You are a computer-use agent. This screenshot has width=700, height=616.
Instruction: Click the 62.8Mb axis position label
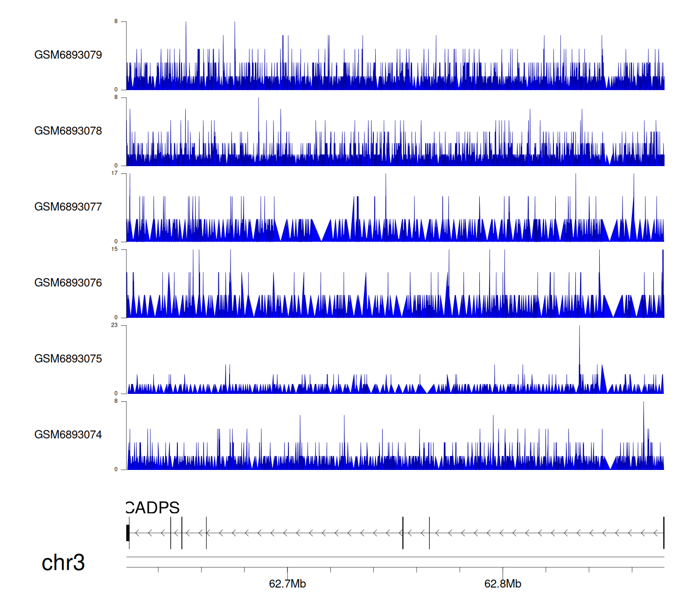pyautogui.click(x=503, y=584)
